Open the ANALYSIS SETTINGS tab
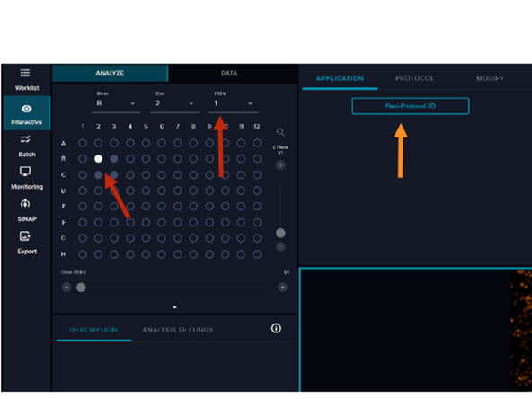This screenshot has width=532, height=399. (x=178, y=330)
